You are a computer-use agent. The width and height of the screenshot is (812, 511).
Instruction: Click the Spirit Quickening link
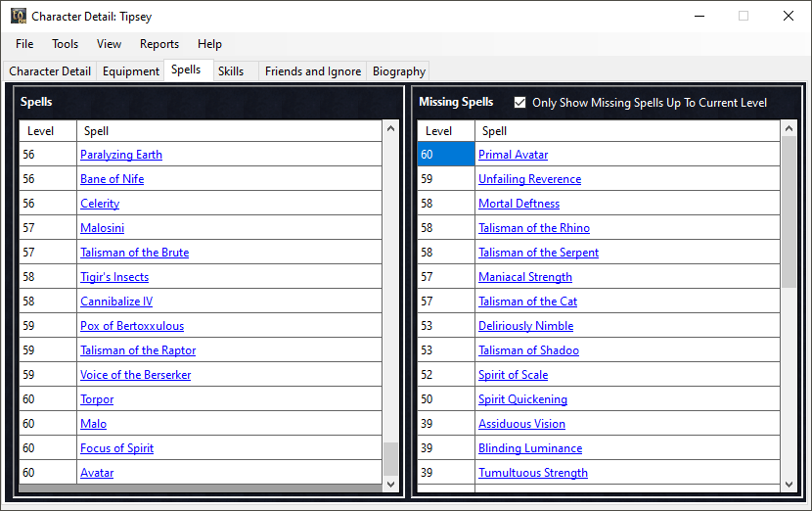point(522,399)
